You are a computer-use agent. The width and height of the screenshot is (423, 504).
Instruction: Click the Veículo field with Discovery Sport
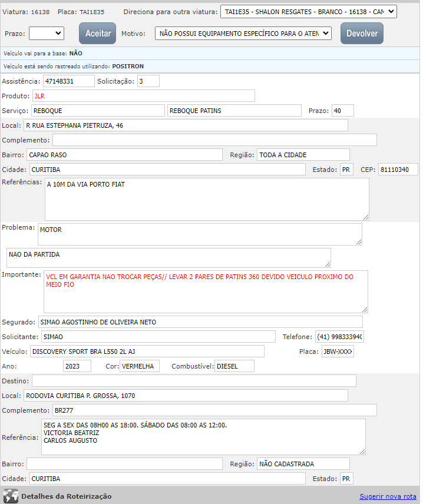(x=147, y=352)
